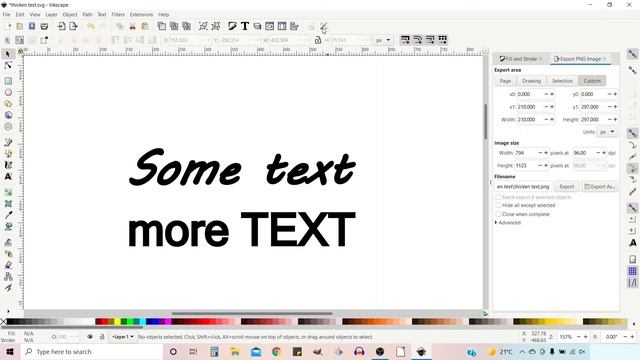The width and height of the screenshot is (640, 360).
Task: Select the Star polygon tool
Action: pos(8,104)
